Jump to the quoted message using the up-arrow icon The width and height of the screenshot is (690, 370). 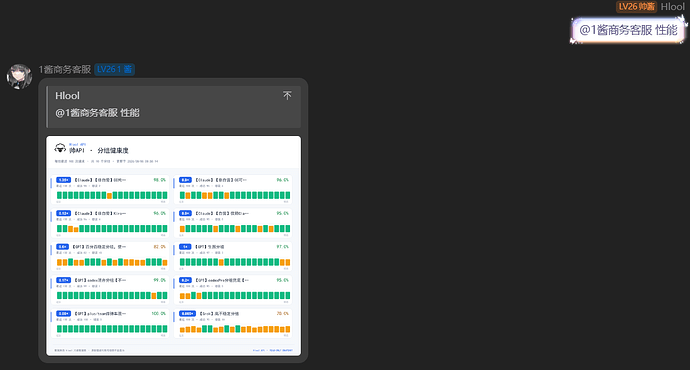pyautogui.click(x=287, y=95)
